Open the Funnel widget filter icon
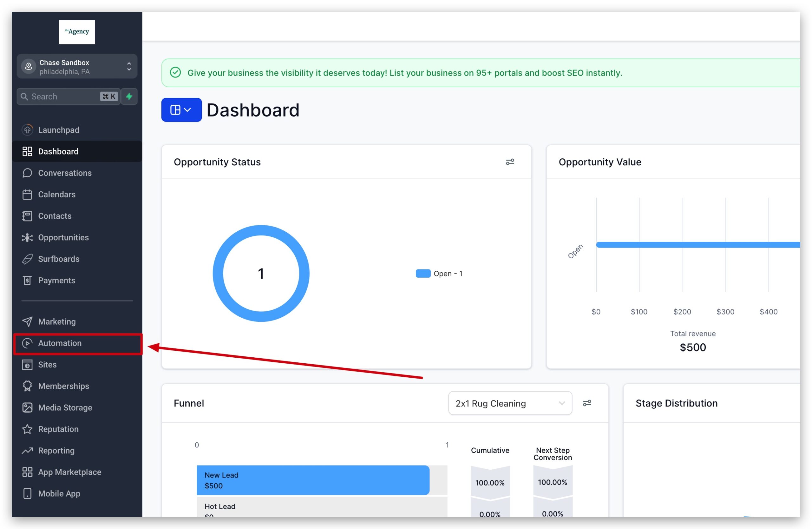Image resolution: width=812 pixels, height=529 pixels. [x=587, y=403]
